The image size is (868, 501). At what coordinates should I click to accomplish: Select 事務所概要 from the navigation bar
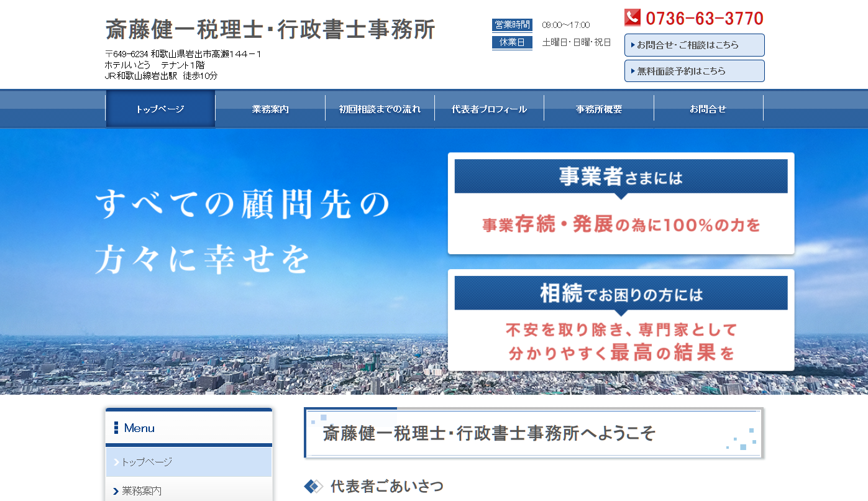pyautogui.click(x=598, y=108)
